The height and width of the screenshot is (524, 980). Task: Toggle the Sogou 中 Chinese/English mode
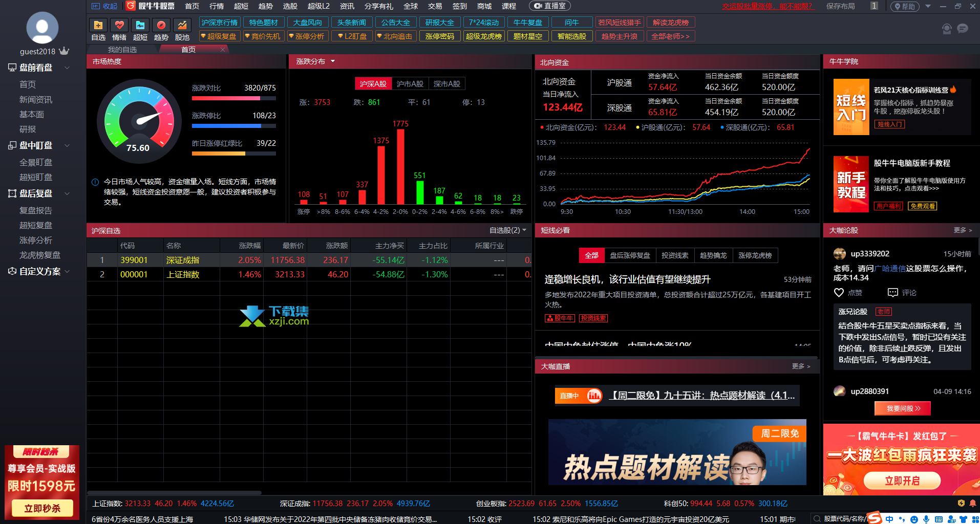(889, 519)
